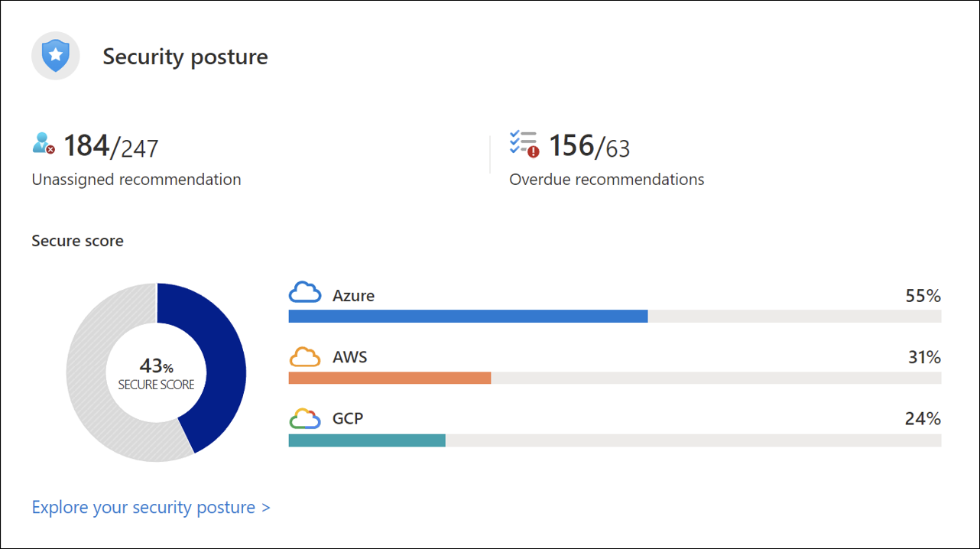Viewport: 980px width, 549px height.
Task: Click the AWS 31% percentage value
Action: pos(924,357)
